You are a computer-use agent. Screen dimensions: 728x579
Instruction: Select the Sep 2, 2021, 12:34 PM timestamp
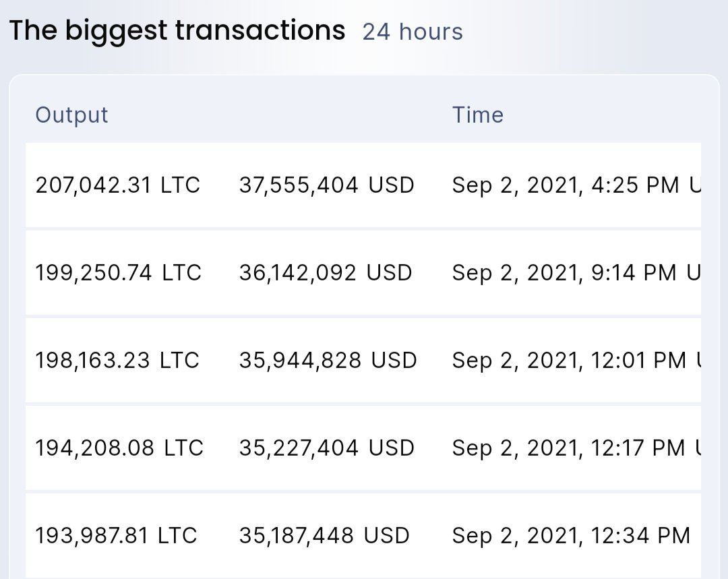pyautogui.click(x=571, y=535)
